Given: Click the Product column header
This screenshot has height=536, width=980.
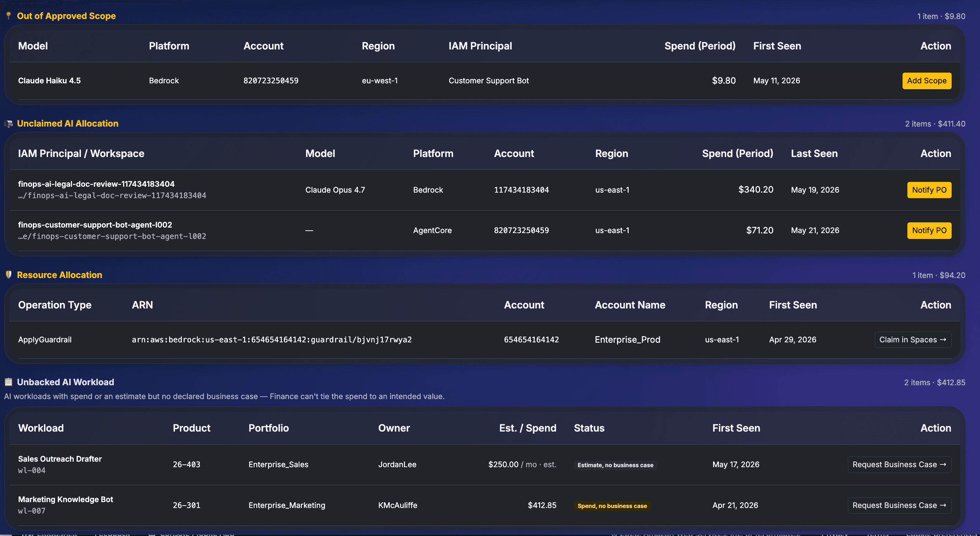Looking at the screenshot, I should tap(191, 428).
